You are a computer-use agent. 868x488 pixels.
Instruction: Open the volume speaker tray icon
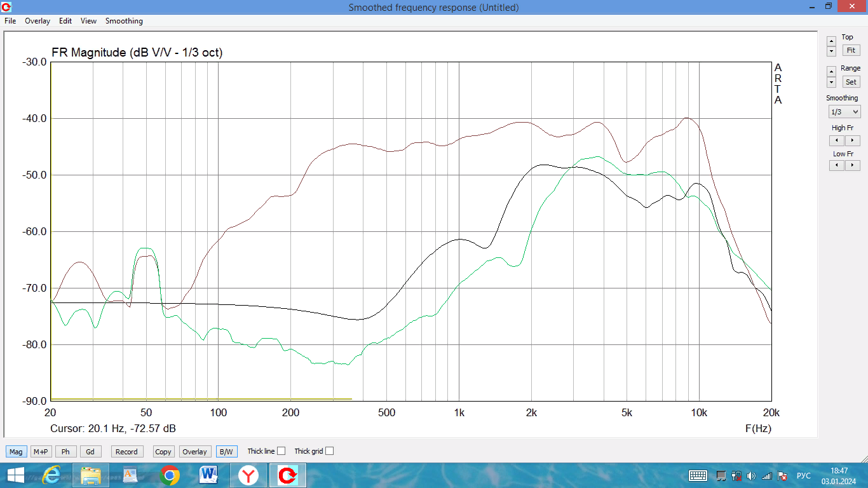[x=751, y=475]
